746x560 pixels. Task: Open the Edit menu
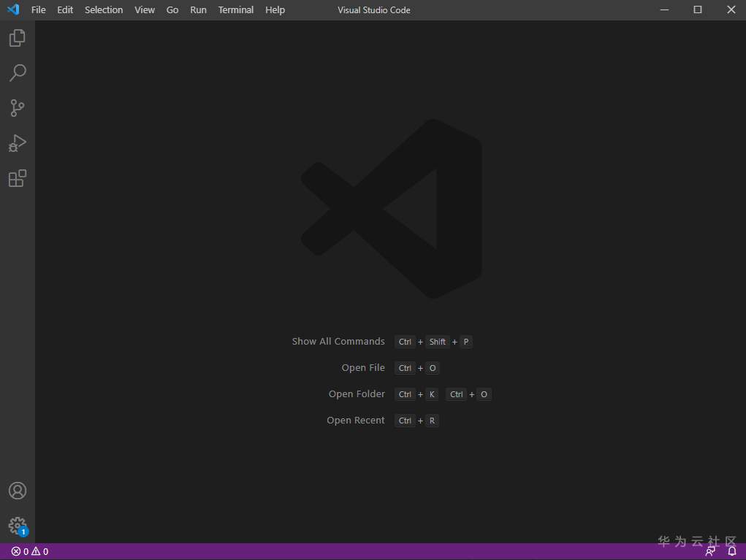tap(65, 10)
